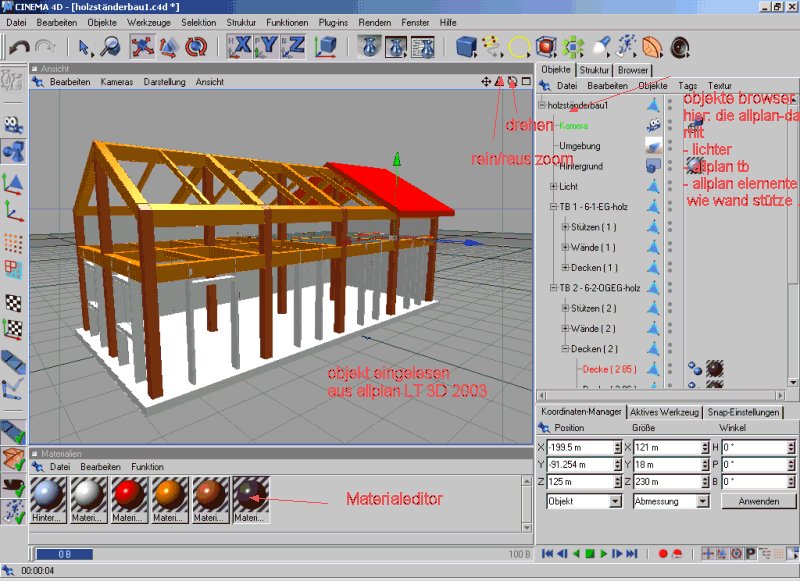Expand the Licht object tree node
Viewport: 800px width, 581px height.
tap(554, 187)
